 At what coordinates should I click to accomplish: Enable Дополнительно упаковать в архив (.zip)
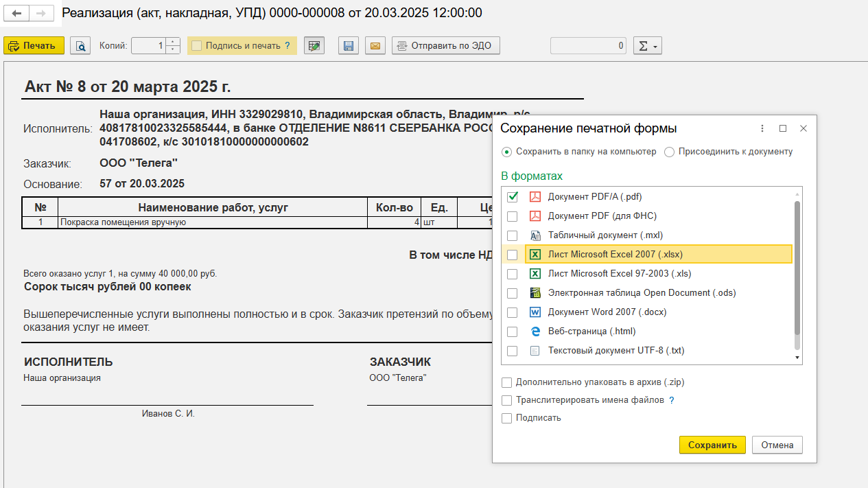click(507, 382)
